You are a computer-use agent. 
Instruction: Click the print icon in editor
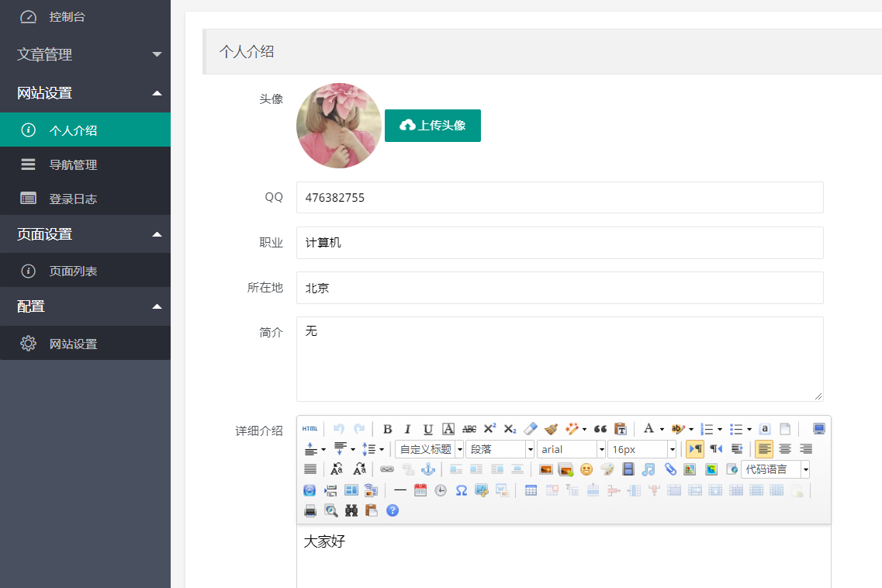[310, 510]
